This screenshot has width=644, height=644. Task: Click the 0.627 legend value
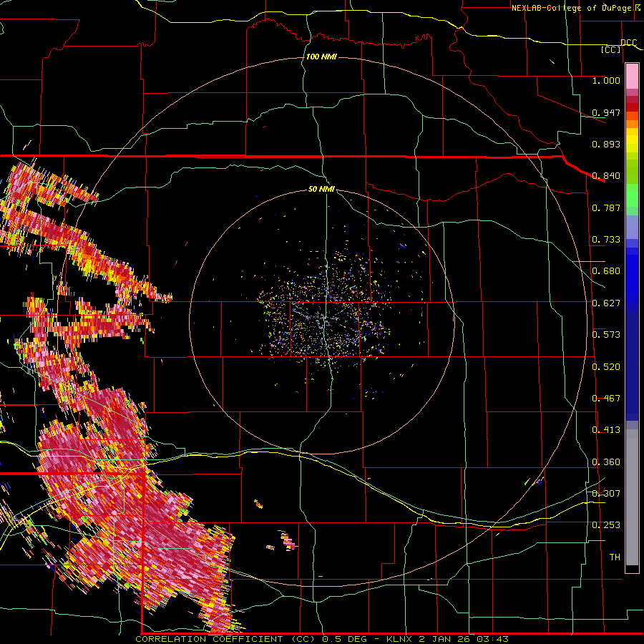(x=606, y=303)
